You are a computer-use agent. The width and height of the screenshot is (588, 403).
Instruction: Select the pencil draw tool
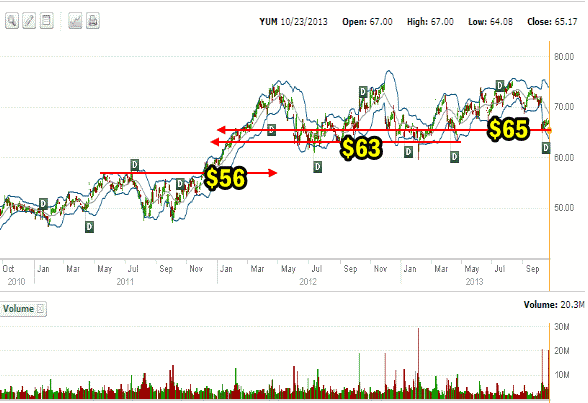(29, 21)
